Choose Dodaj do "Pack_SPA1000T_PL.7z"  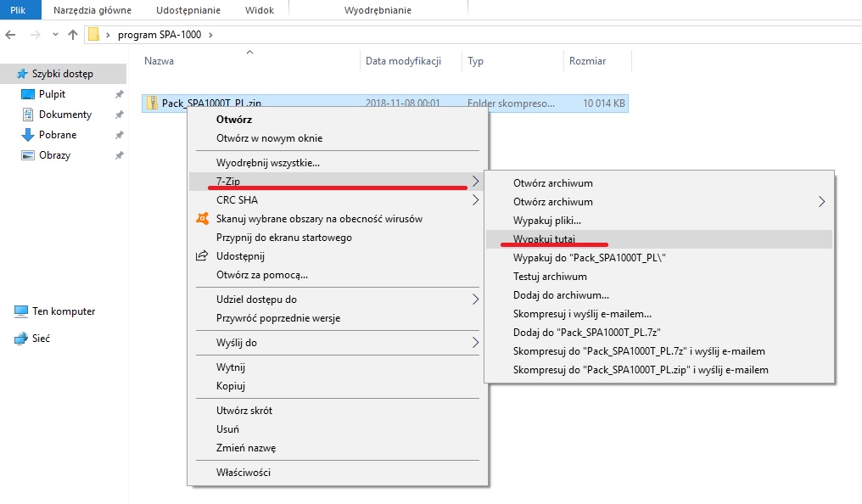[x=586, y=333]
